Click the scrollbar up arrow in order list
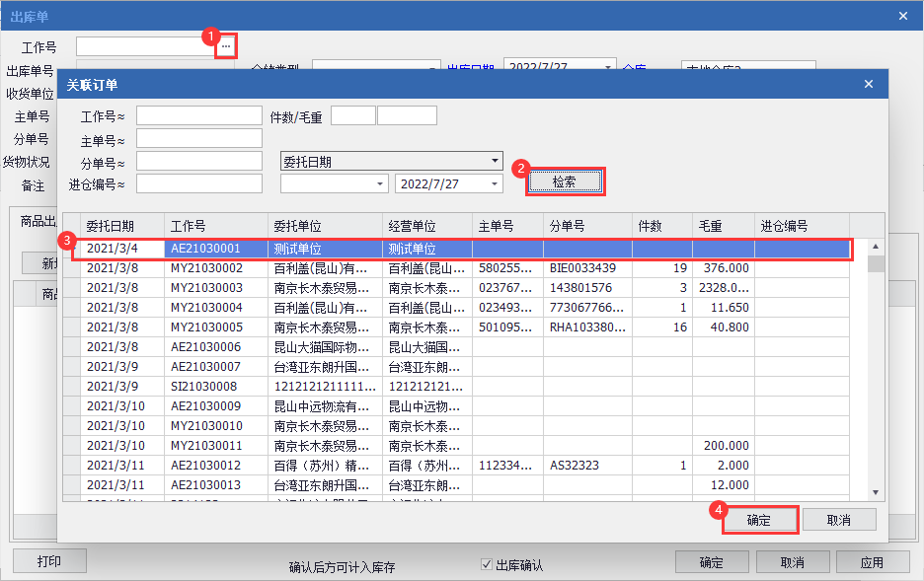The width and height of the screenshot is (924, 581). click(x=875, y=247)
